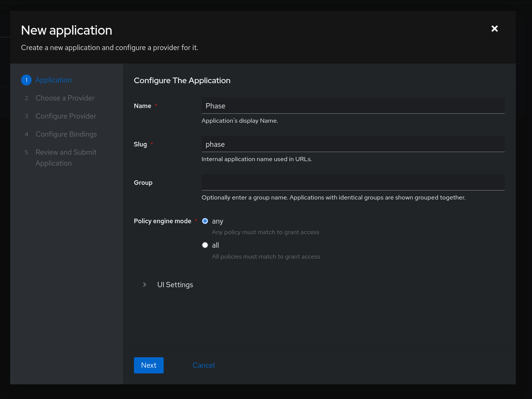Image resolution: width=532 pixels, height=399 pixels.
Task: Select the 'any' policy engine mode
Action: click(205, 221)
